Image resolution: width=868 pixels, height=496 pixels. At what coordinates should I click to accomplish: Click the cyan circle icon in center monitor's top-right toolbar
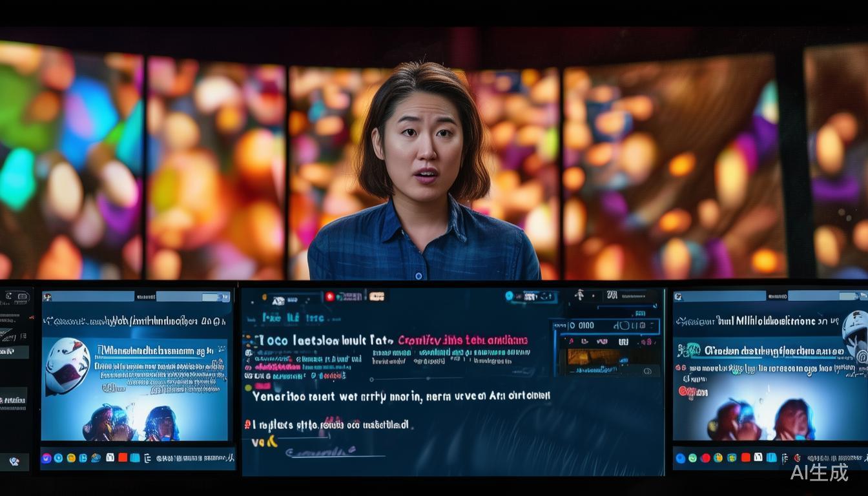[x=509, y=296]
